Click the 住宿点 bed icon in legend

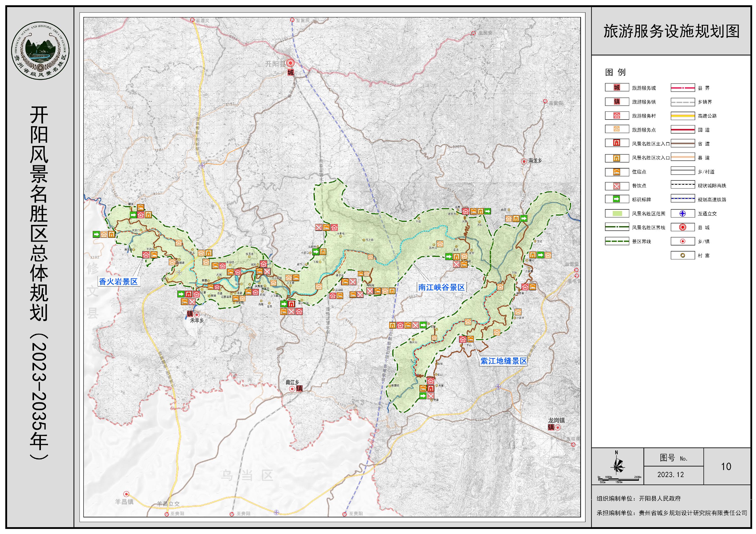tap(617, 172)
